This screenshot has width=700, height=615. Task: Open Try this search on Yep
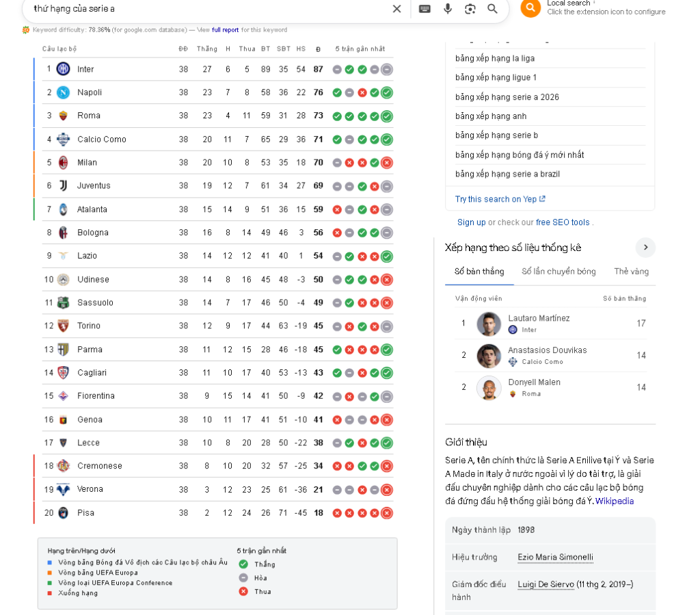pos(500,199)
